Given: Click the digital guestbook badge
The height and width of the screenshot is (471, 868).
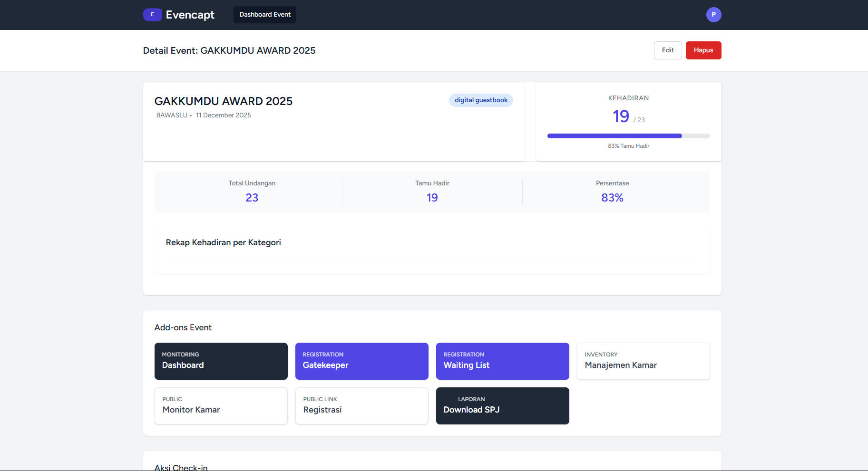Looking at the screenshot, I should pyautogui.click(x=481, y=100).
